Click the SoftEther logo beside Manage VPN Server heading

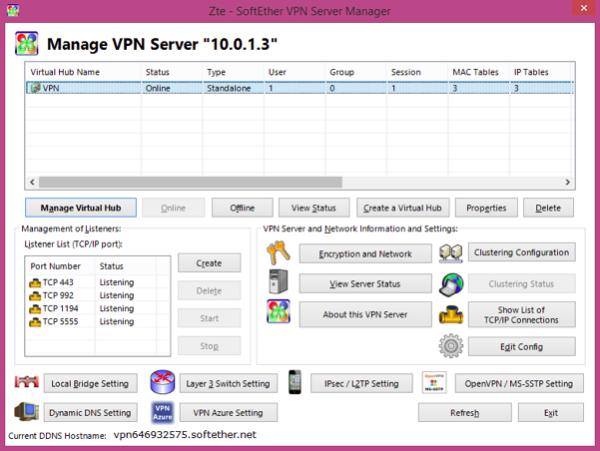coord(26,43)
